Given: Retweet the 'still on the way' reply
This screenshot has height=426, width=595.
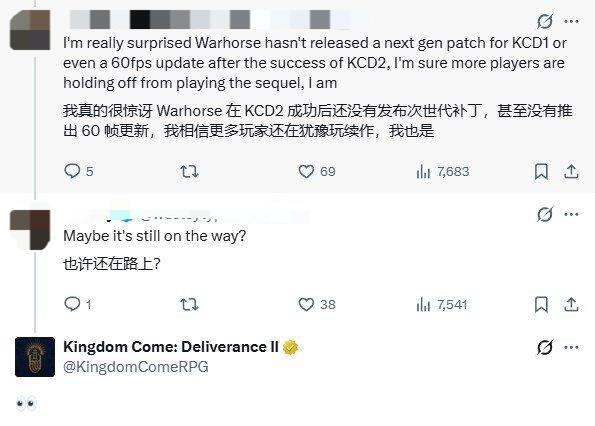Looking at the screenshot, I should coord(189,304).
